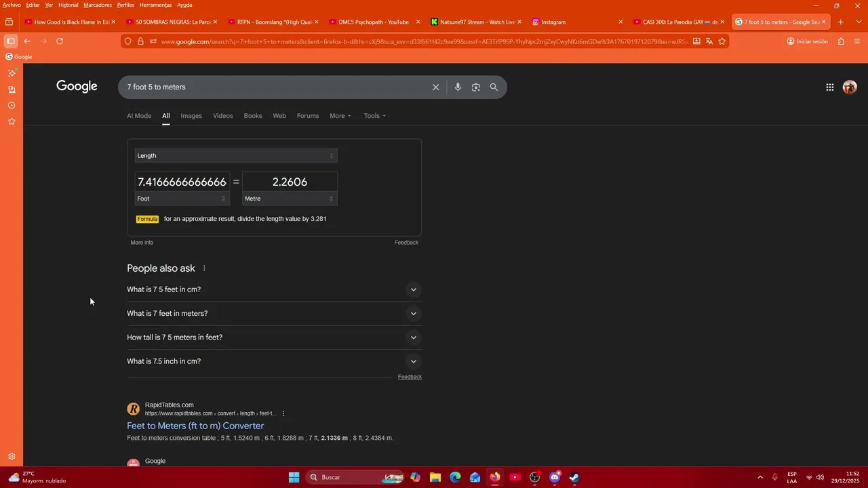The width and height of the screenshot is (868, 488).
Task: Switch to Books results tab
Action: pyautogui.click(x=253, y=116)
